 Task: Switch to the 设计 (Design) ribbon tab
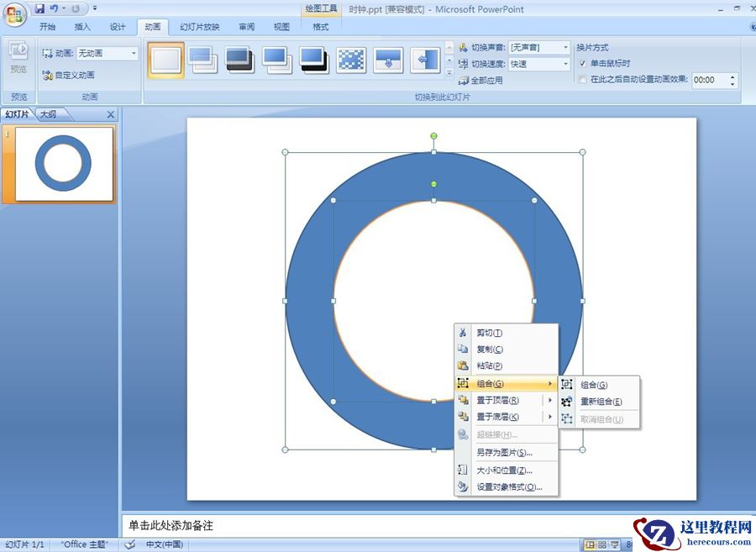tap(117, 27)
